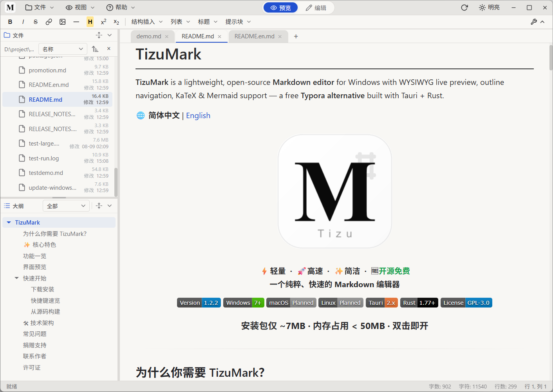Open the 视图 menu
Screen dimensions: 553x392
(x=80, y=7)
